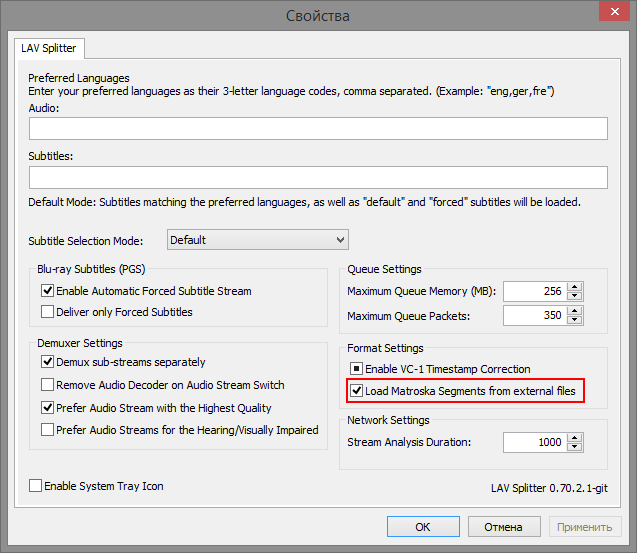Enable Remove Audio Decoder on Audio Stream Switch

point(48,385)
